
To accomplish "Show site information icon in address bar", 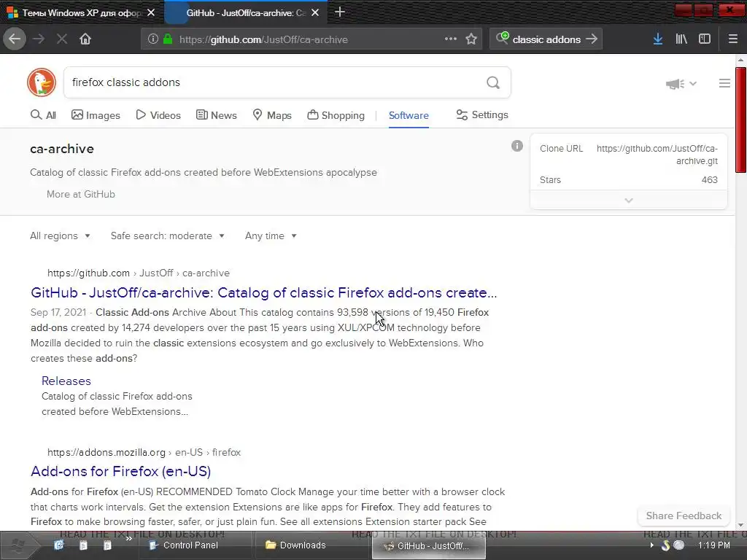I will (153, 39).
